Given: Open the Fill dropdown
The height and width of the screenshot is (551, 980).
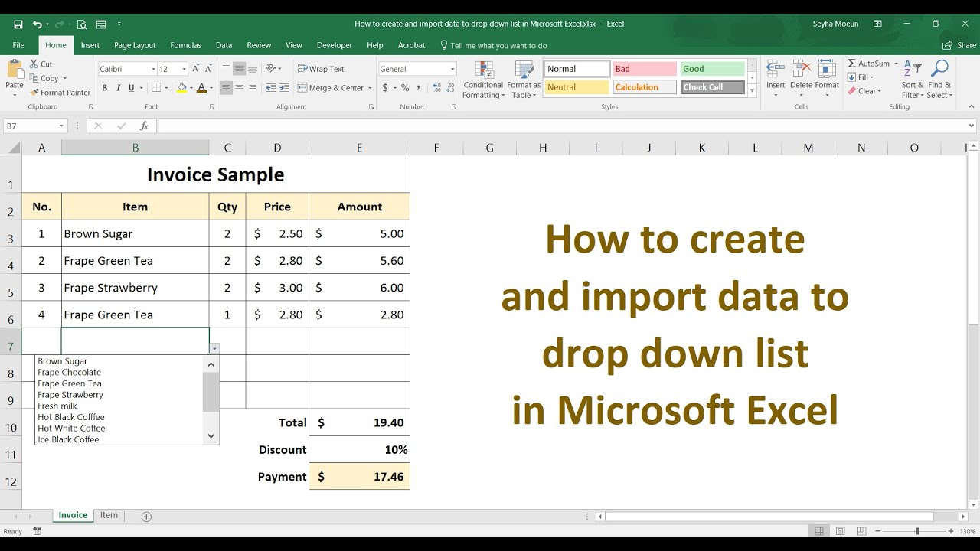Looking at the screenshot, I should point(862,77).
